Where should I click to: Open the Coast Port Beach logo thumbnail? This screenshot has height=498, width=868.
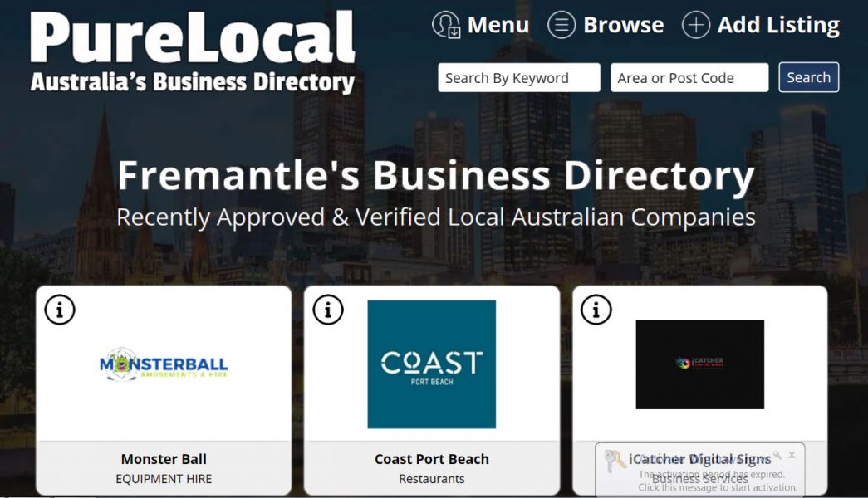[432, 364]
